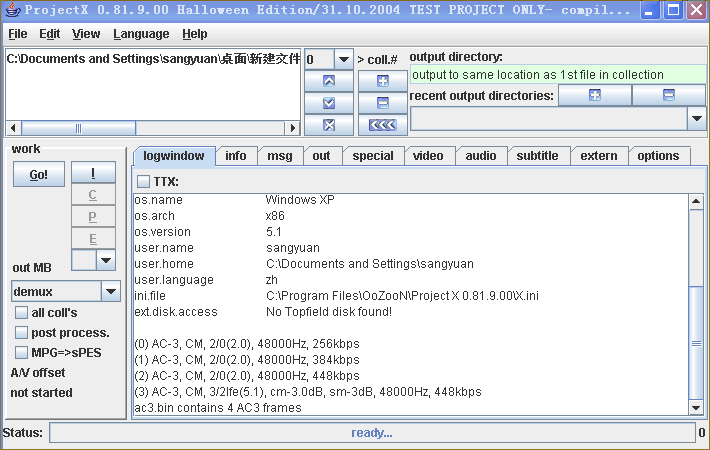Click the E button in work panel
The image size is (710, 450).
click(93, 239)
